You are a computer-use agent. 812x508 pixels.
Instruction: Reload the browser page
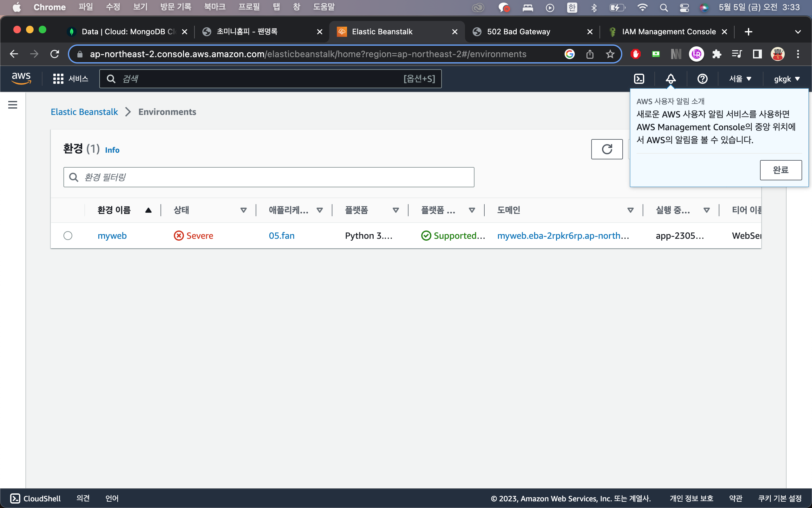point(55,54)
